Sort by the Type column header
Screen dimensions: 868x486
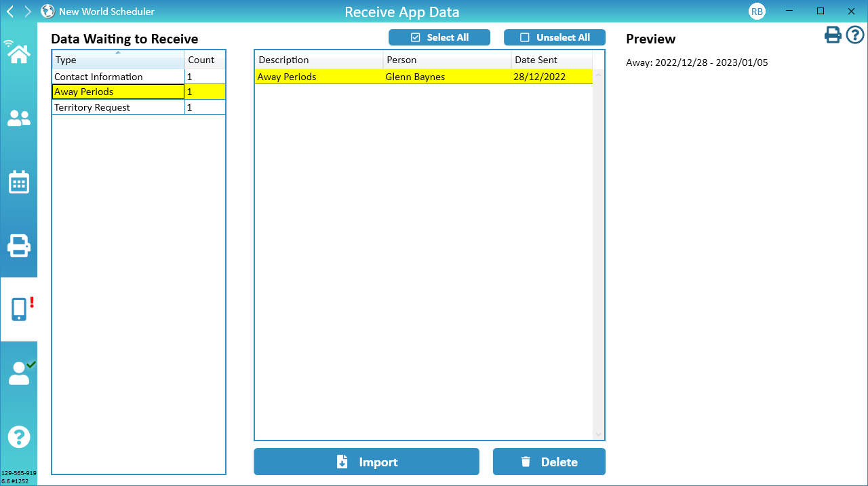click(118, 60)
